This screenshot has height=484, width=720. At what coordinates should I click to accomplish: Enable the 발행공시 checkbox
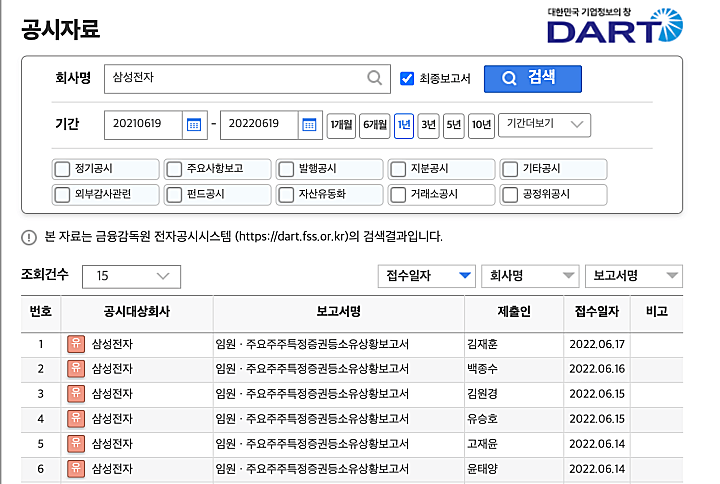coord(286,169)
